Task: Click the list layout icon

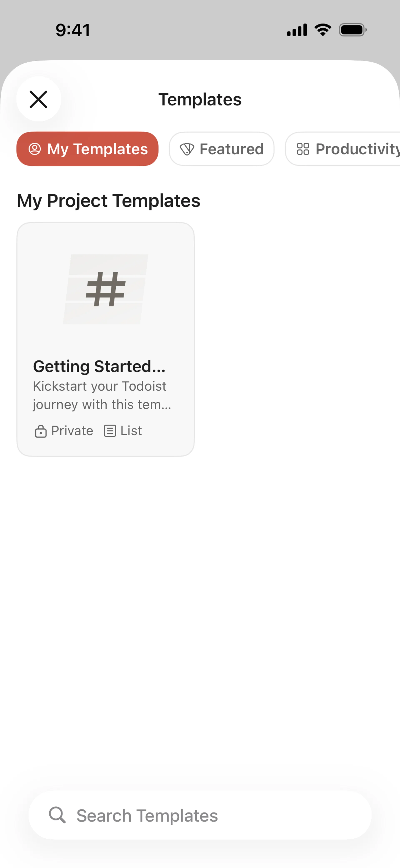Action: coord(110,431)
